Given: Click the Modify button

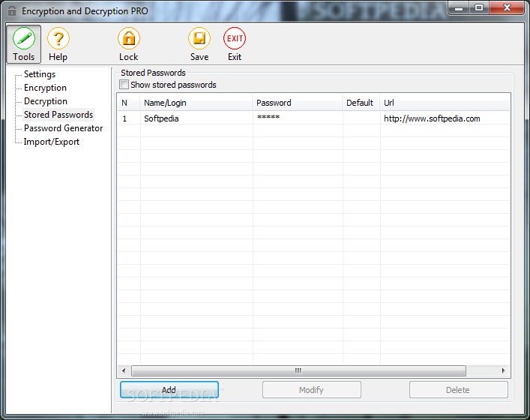Looking at the screenshot, I should click(x=312, y=390).
